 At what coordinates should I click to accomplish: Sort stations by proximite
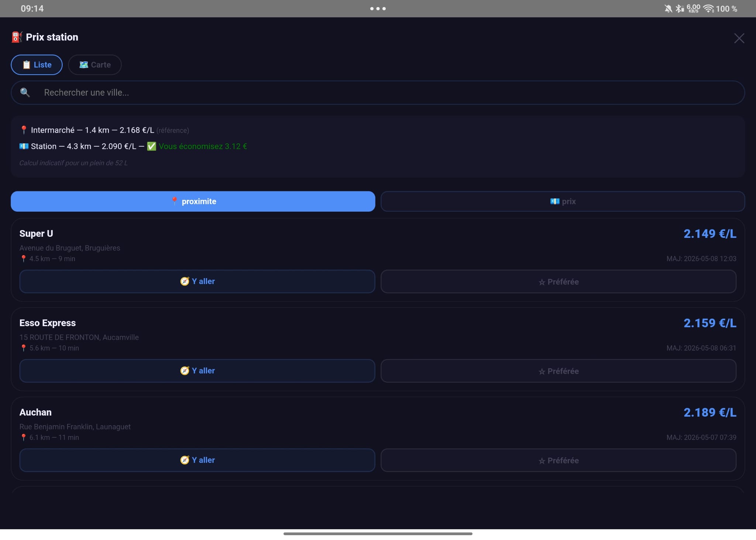point(193,201)
